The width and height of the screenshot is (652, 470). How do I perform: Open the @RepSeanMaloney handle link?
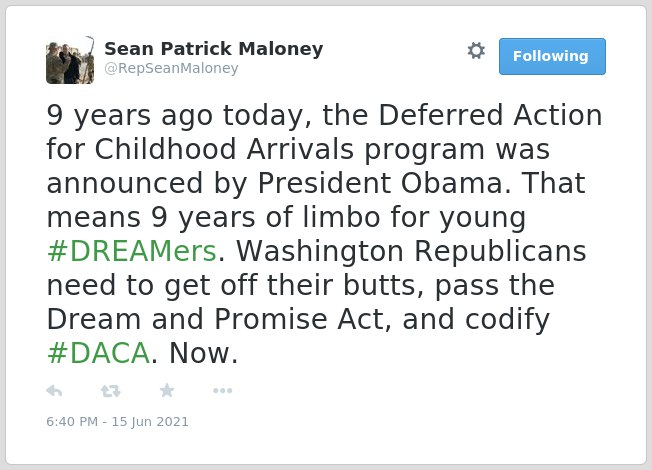click(171, 68)
